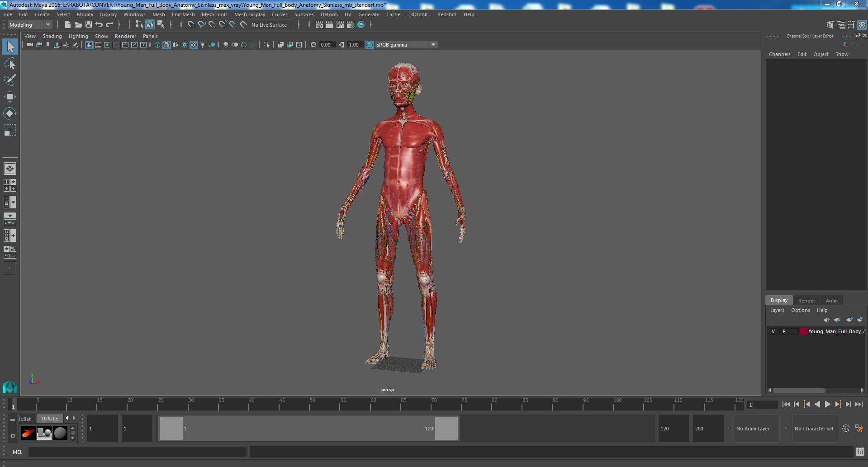Undo the last action
This screenshot has width=868, height=467.
pos(99,25)
